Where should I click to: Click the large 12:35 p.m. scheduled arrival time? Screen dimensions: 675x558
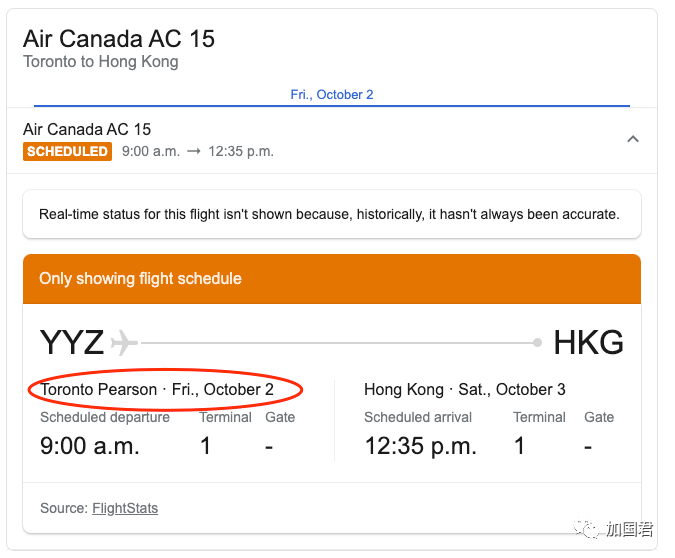(x=420, y=446)
